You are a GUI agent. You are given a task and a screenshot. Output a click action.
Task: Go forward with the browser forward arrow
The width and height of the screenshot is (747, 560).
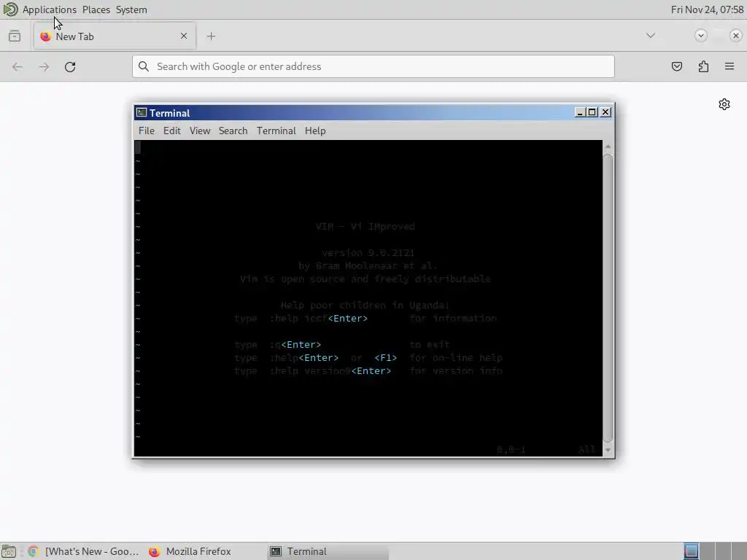tap(44, 66)
